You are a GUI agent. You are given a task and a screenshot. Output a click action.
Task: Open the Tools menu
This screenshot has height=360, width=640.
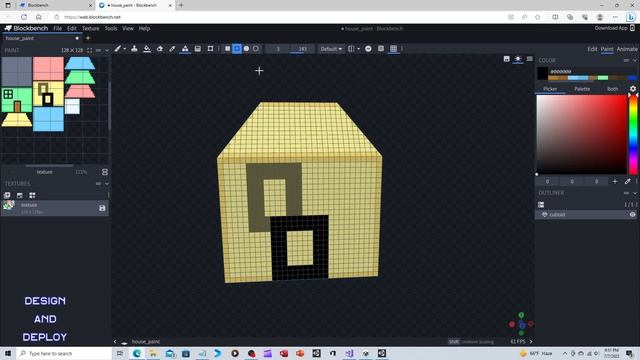coord(111,28)
